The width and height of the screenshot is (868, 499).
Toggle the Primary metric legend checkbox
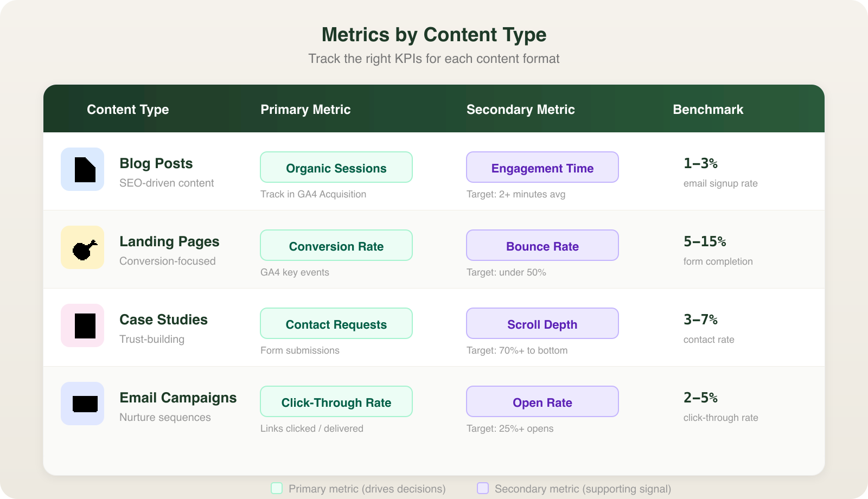[277, 488]
